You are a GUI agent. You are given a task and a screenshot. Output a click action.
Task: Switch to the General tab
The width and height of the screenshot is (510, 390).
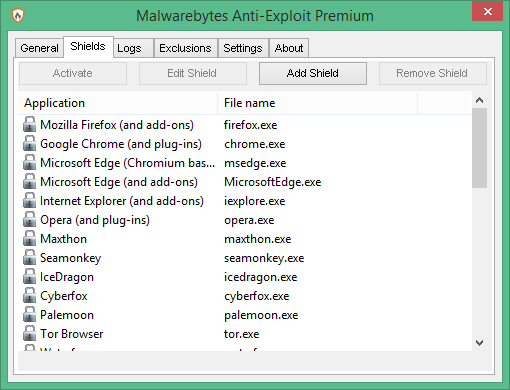coord(39,48)
